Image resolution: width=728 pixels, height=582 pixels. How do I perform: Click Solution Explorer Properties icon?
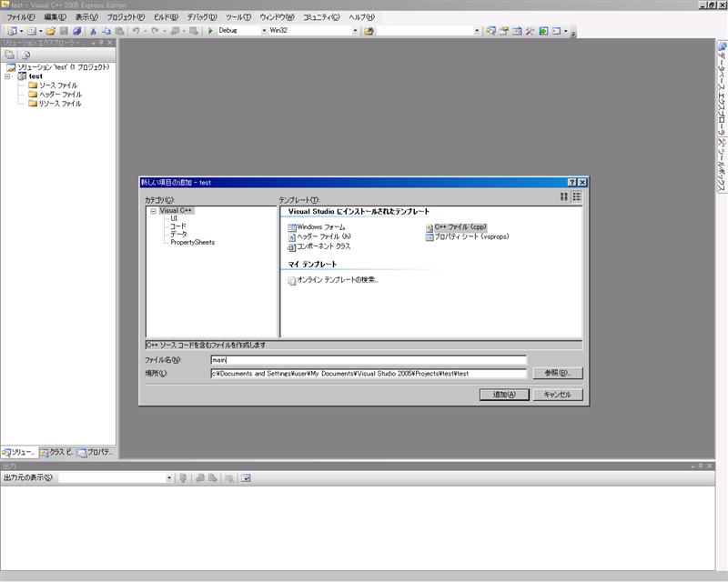9,55
